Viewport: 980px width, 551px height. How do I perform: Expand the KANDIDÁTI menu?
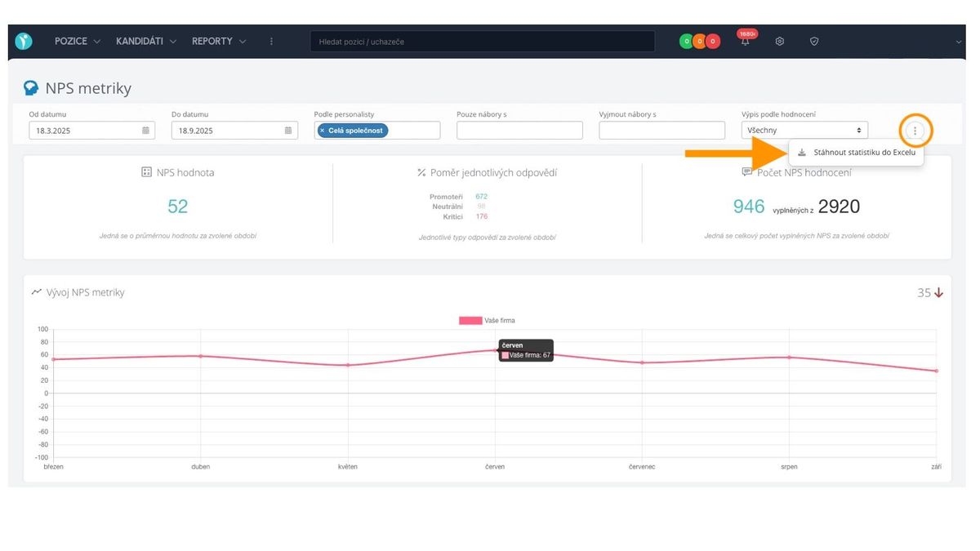(x=146, y=42)
